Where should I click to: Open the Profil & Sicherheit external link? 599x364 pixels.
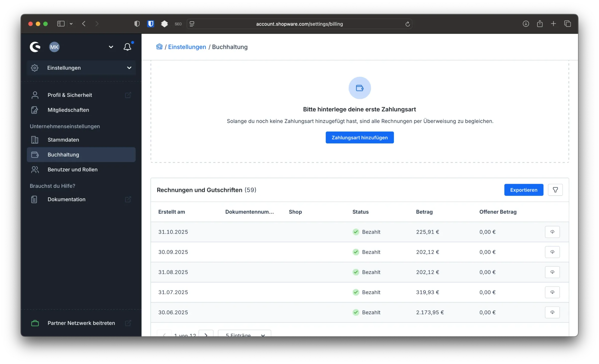coord(128,95)
